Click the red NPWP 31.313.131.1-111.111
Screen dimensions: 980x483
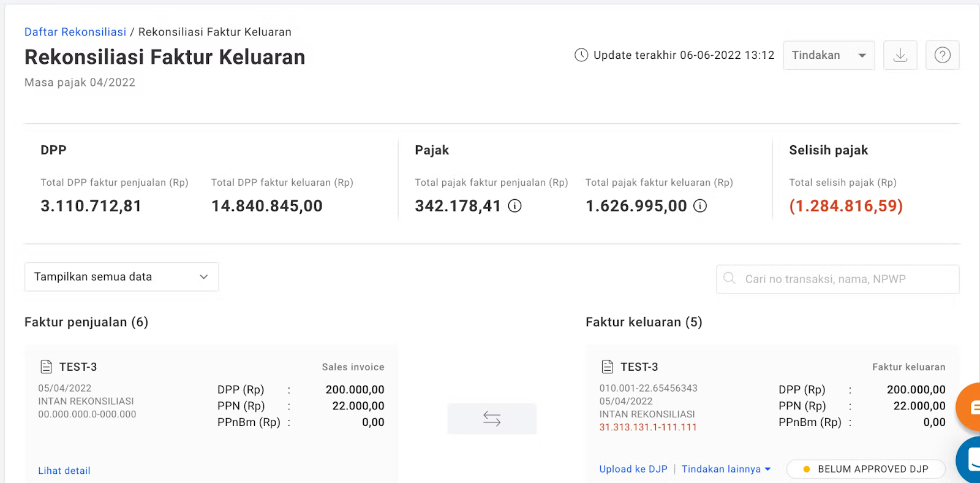point(648,427)
